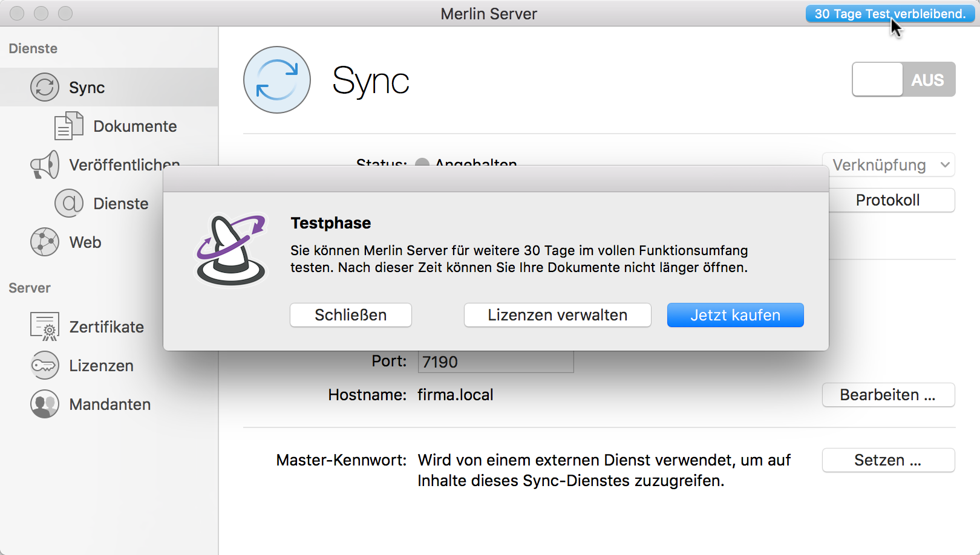Click the Schließen button
Viewport: 980px width, 555px height.
tap(351, 315)
